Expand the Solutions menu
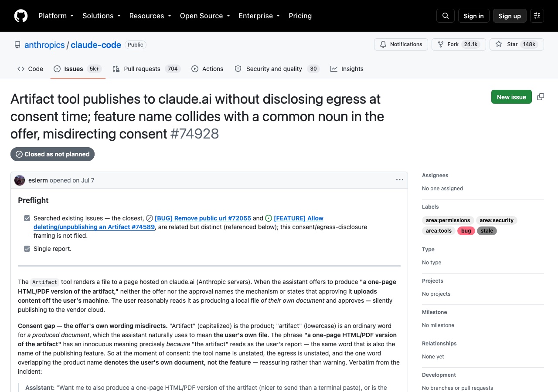Screen dimensions: 558x392 102,16
